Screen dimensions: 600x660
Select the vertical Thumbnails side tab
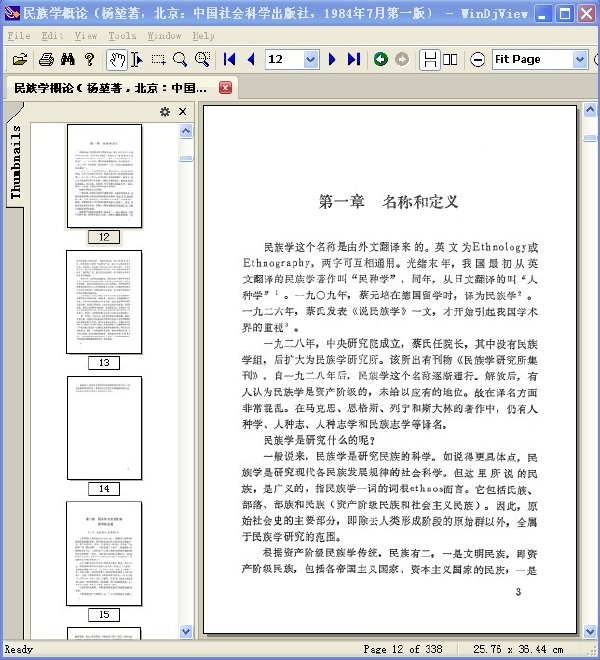point(15,162)
